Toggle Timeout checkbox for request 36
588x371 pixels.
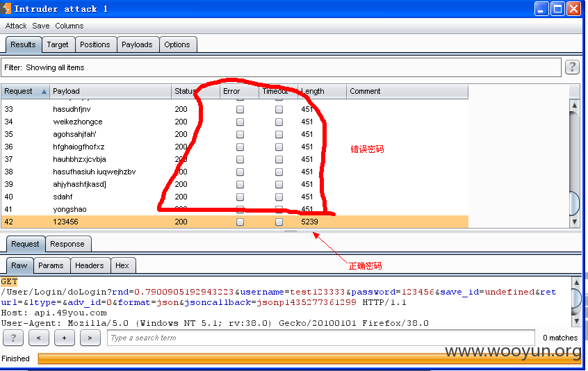point(279,147)
